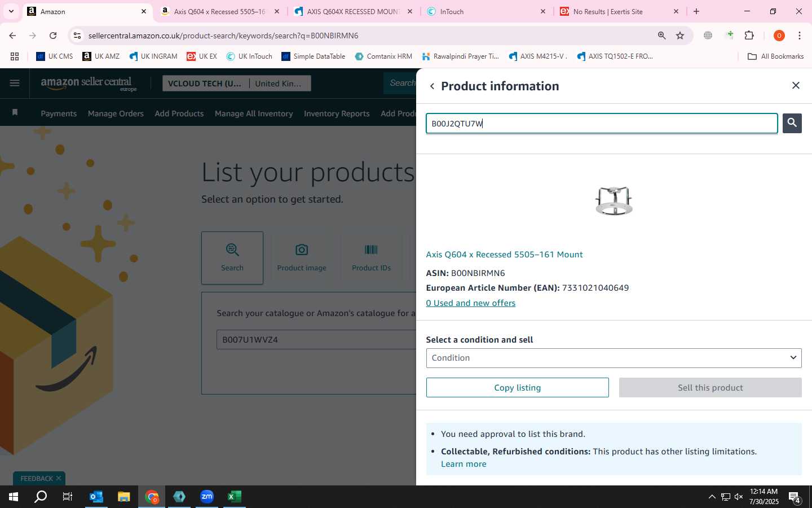This screenshot has width=812, height=508.
Task: Open Zoom from the taskbar
Action: tap(207, 497)
